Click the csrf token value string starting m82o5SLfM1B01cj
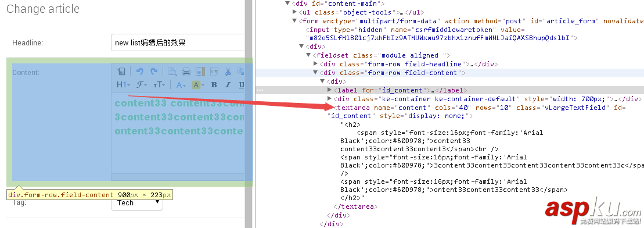Image resolution: width=644 pixels, height=228 pixels. pos(442,38)
